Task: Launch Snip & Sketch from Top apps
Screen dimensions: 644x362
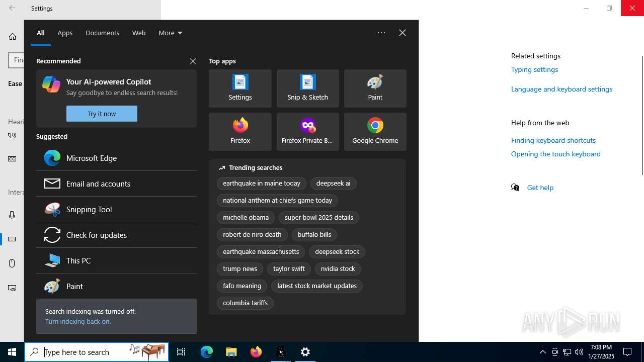Action: coord(307,88)
